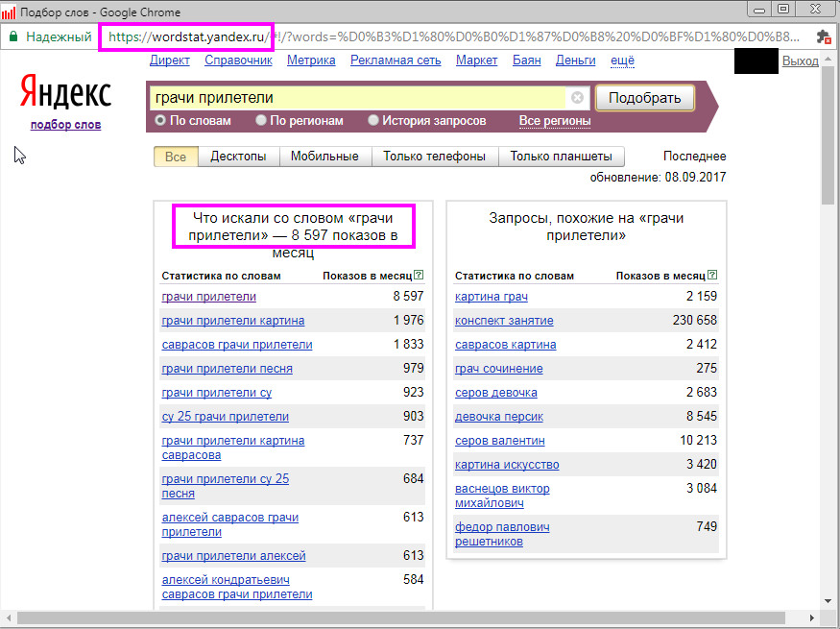Click the 'Подобрать' button
Viewport: 840px width, 629px height.
tap(645, 98)
